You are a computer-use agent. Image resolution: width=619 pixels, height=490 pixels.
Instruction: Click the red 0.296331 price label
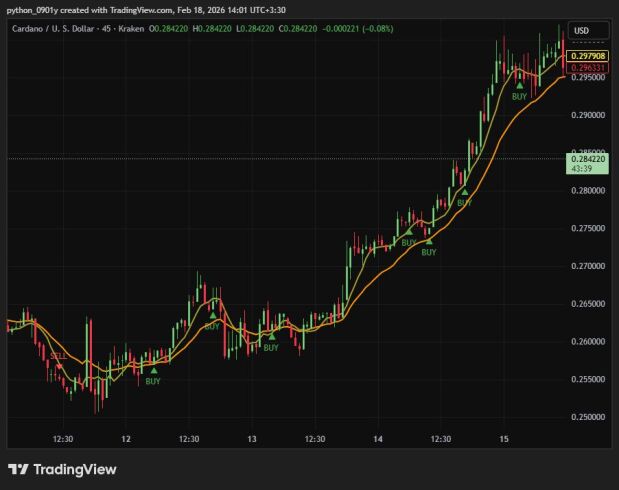coord(588,68)
